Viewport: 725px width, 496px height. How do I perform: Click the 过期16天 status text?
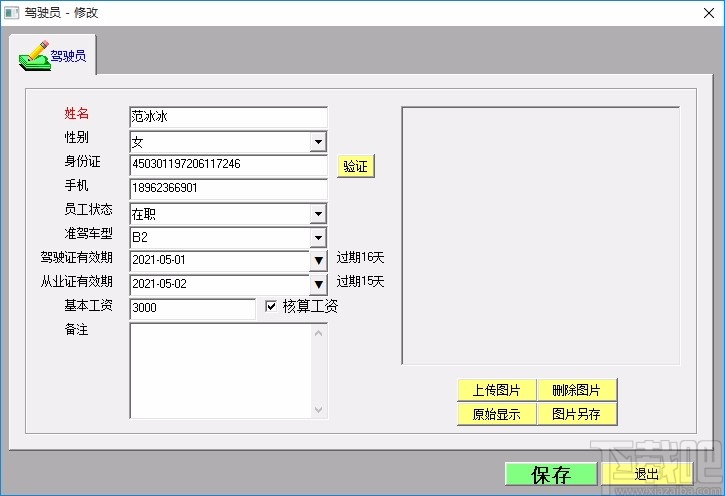(361, 257)
